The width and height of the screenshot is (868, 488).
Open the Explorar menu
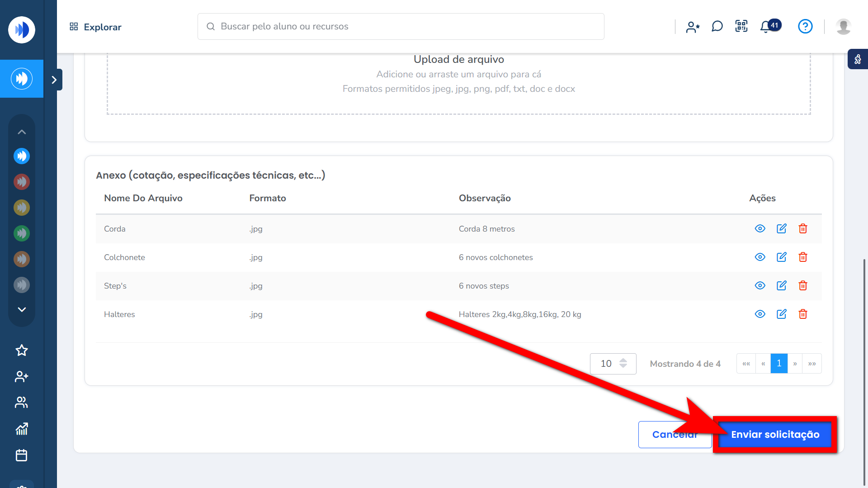click(95, 27)
